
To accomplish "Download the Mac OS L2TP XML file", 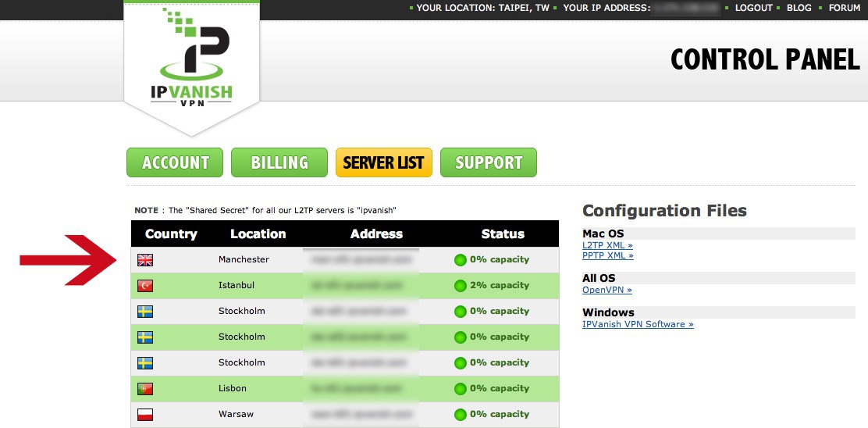I will pyautogui.click(x=607, y=244).
